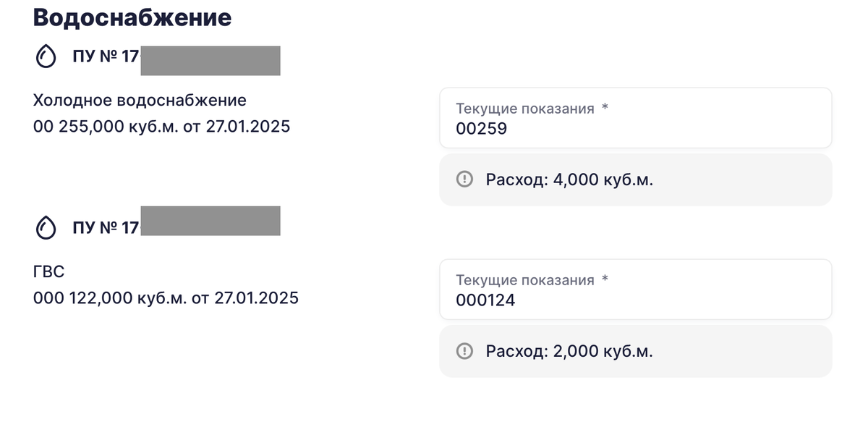Image resolution: width=868 pixels, height=422 pixels.
Task: Select the Водоснабжение section heading
Action: 132,17
